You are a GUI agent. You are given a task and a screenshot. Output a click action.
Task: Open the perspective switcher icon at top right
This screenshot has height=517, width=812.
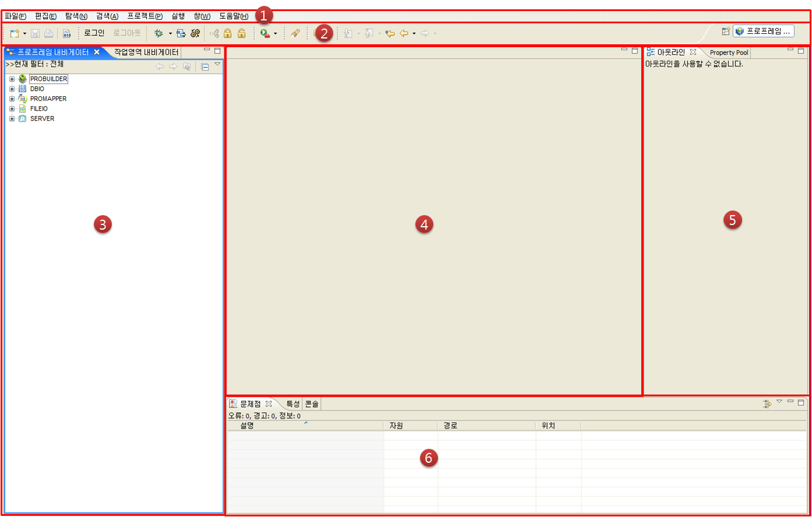[726, 32]
